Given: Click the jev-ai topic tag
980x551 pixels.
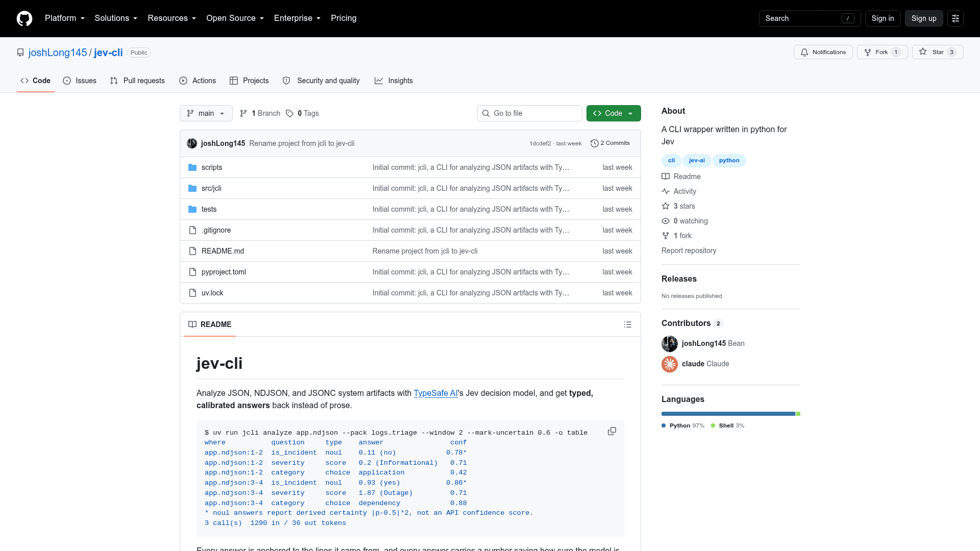Looking at the screenshot, I should click(697, 161).
